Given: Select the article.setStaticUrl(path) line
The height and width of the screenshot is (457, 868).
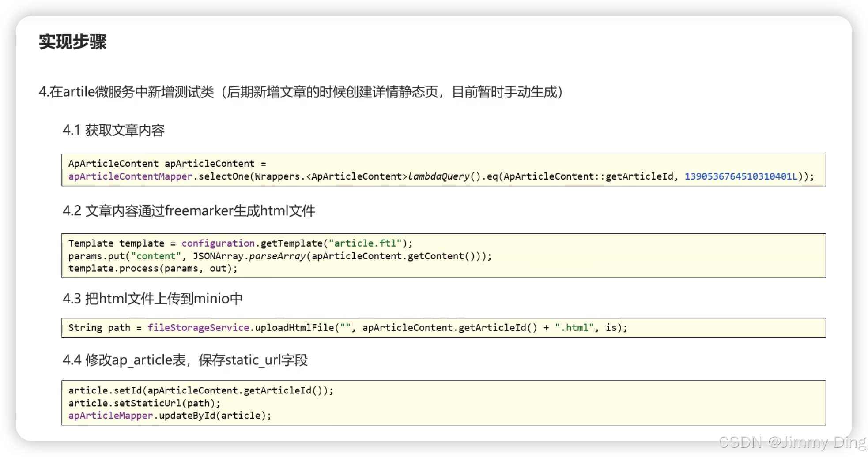Looking at the screenshot, I should click(144, 403).
